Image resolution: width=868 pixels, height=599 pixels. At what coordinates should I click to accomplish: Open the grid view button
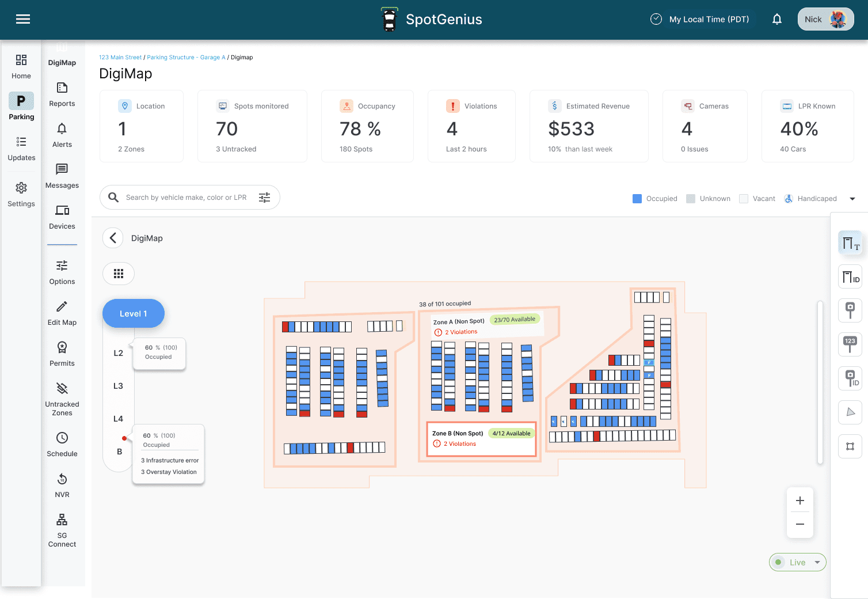coord(119,274)
